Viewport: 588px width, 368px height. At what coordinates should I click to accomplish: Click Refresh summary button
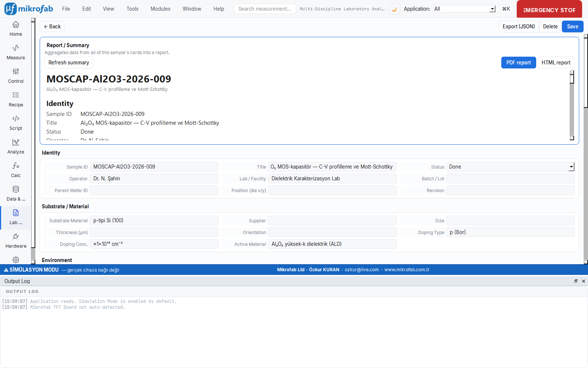(69, 63)
